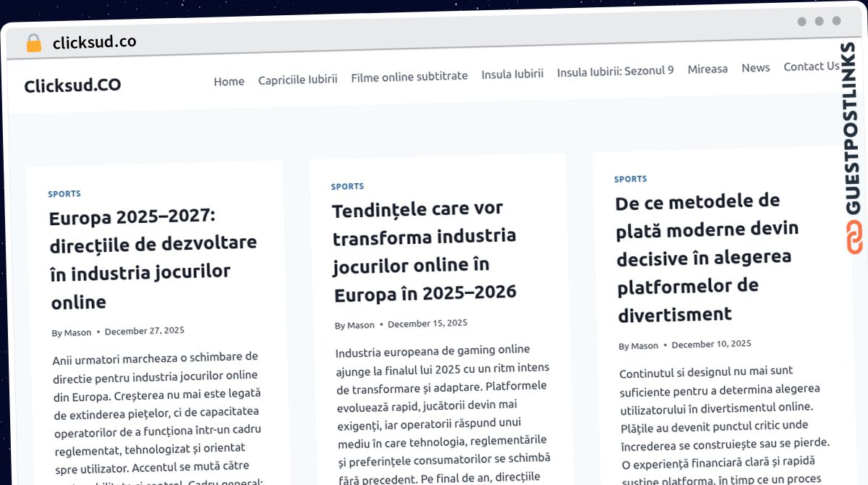
Task: Open article Tendințele care vor transforma industria
Action: pos(425,251)
